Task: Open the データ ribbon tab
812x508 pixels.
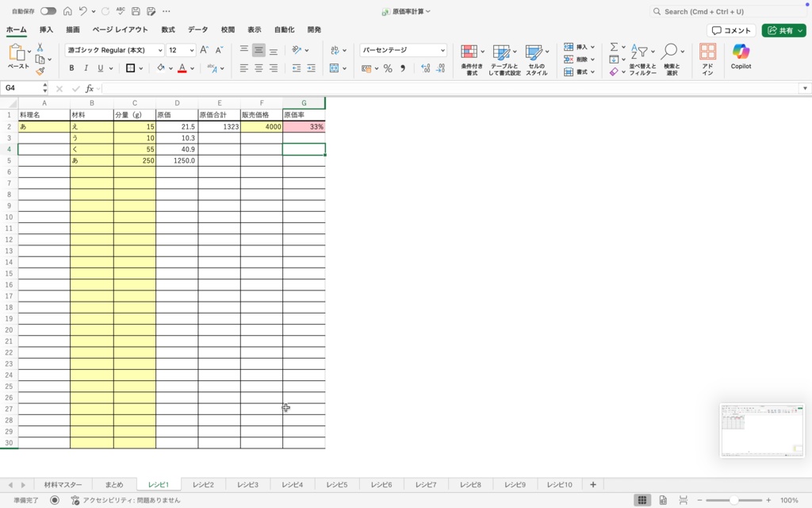Action: coord(197,30)
